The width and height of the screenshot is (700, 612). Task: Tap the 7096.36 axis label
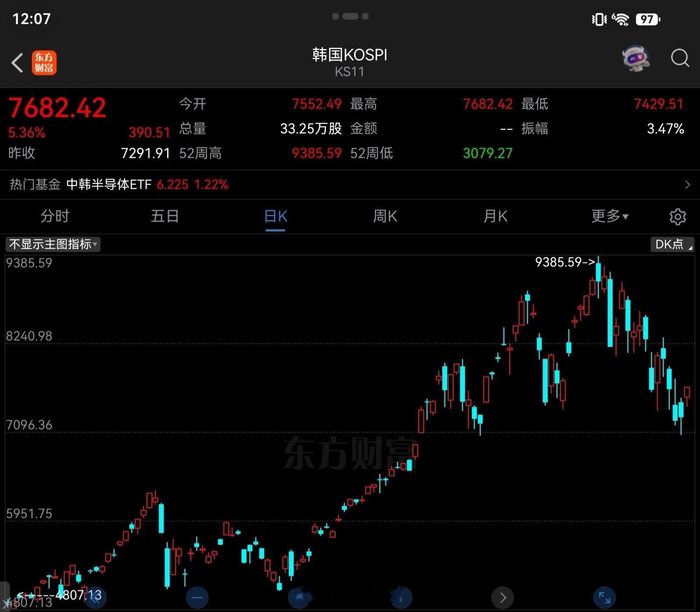[29, 425]
